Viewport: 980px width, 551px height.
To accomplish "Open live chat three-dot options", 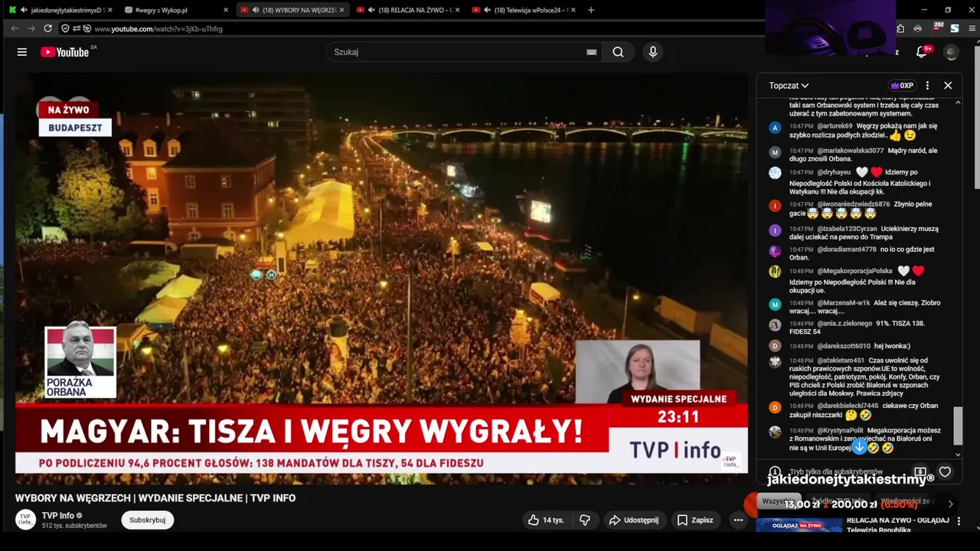I will tap(927, 86).
